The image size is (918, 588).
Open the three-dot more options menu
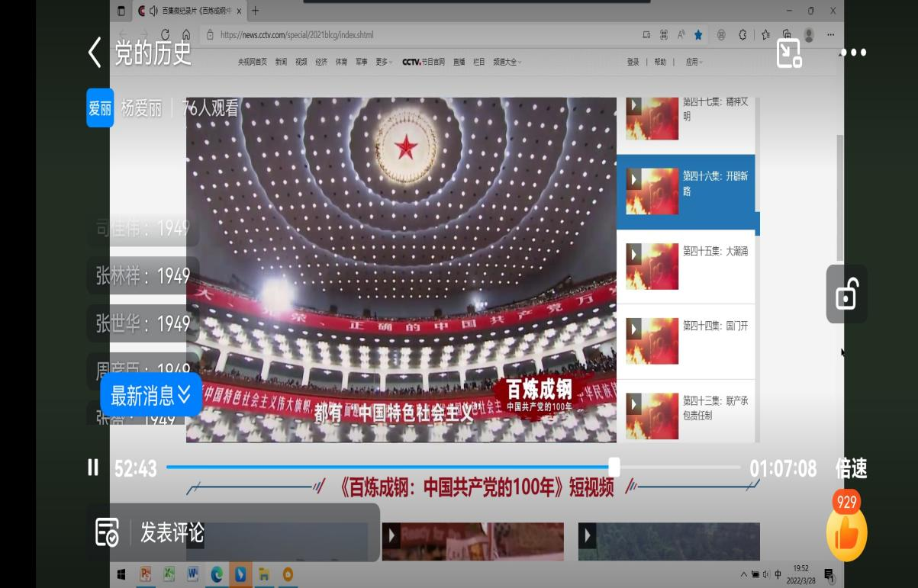click(853, 53)
